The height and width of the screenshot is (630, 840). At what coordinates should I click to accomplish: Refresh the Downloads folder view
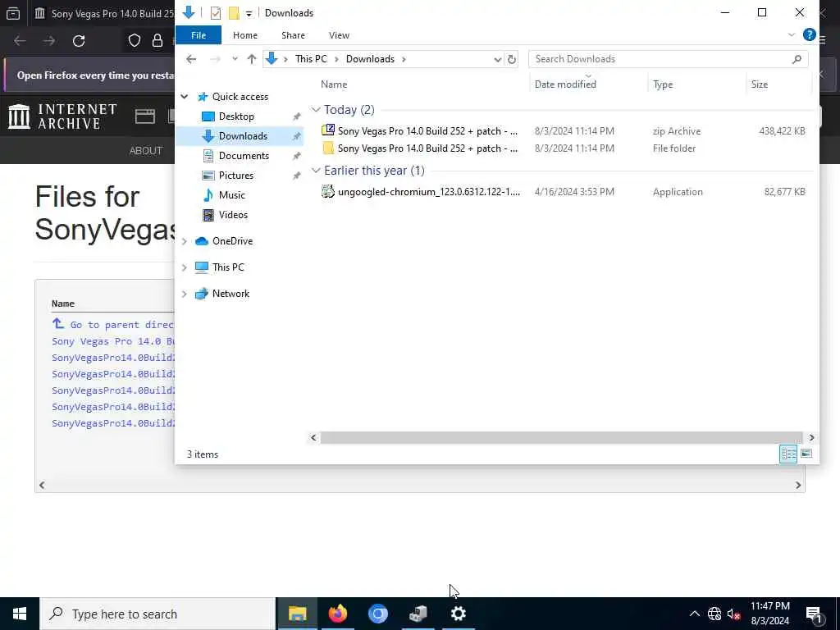coord(512,59)
